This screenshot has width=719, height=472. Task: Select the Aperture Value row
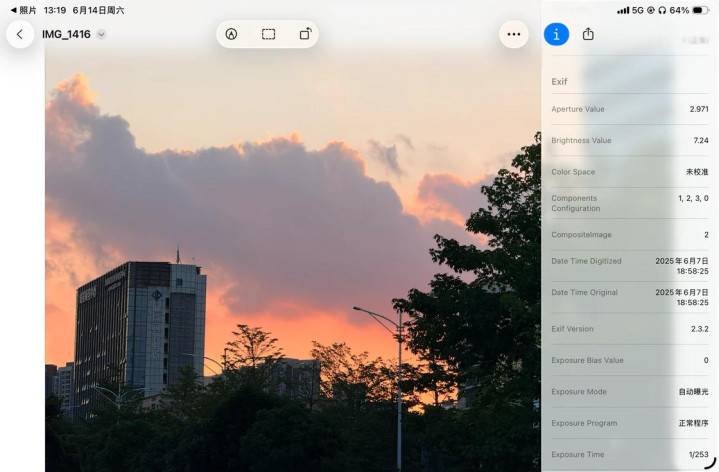point(630,109)
